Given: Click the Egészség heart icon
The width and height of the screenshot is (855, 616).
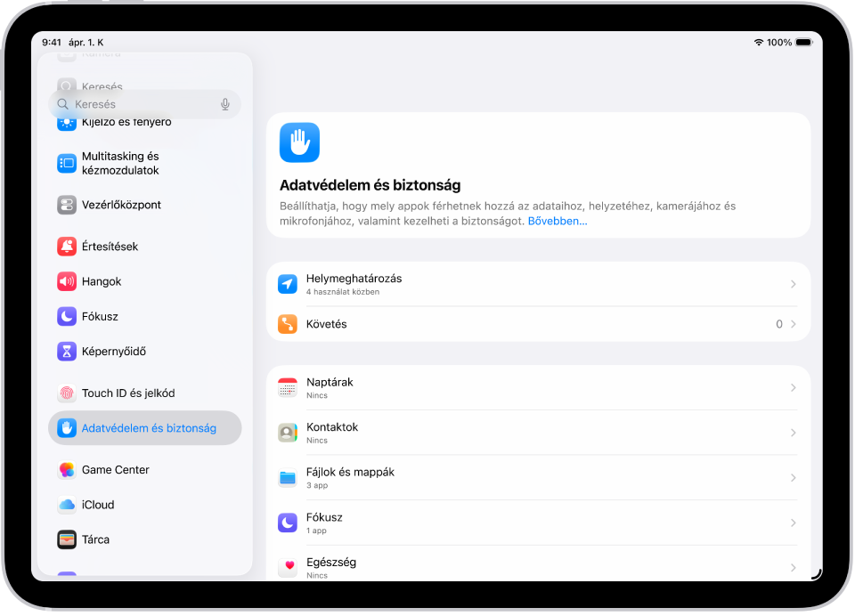Looking at the screenshot, I should pyautogui.click(x=288, y=567).
